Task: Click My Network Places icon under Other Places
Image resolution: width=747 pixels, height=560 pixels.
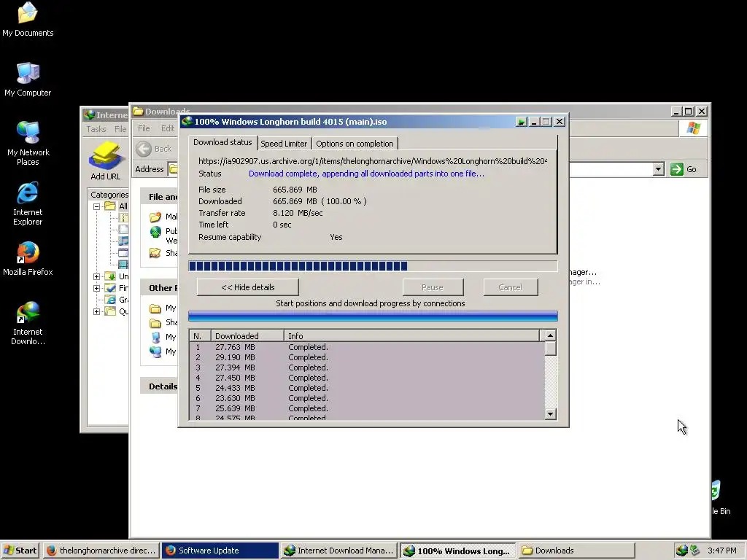Action: (x=155, y=352)
